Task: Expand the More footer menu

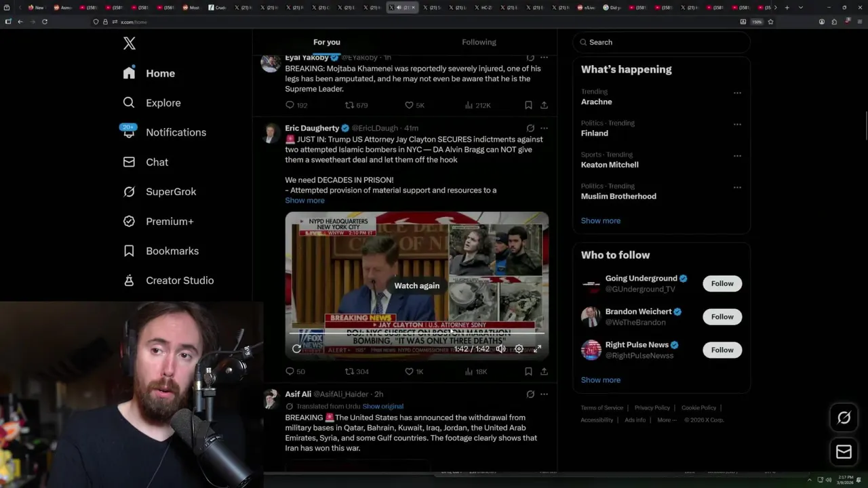Action: click(666, 420)
